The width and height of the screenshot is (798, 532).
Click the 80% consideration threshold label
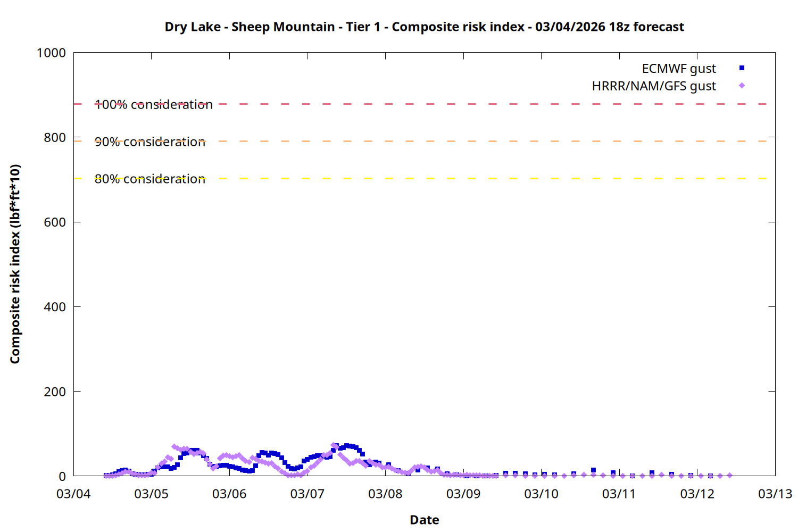(150, 179)
